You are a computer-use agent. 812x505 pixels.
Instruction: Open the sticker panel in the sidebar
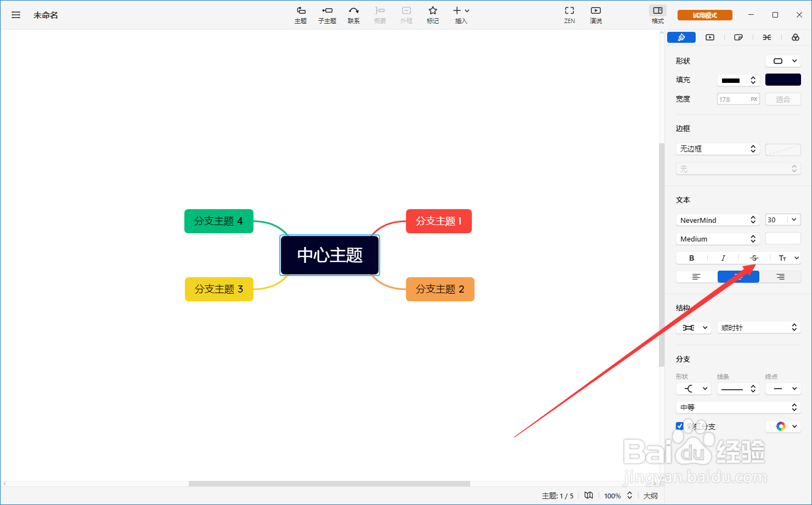738,37
